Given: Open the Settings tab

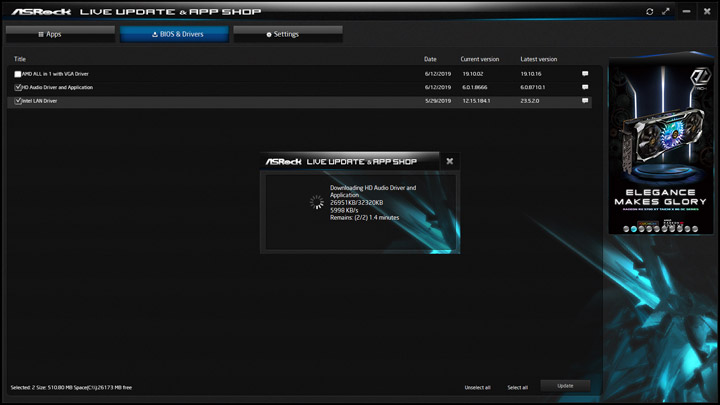Looking at the screenshot, I should click(288, 34).
